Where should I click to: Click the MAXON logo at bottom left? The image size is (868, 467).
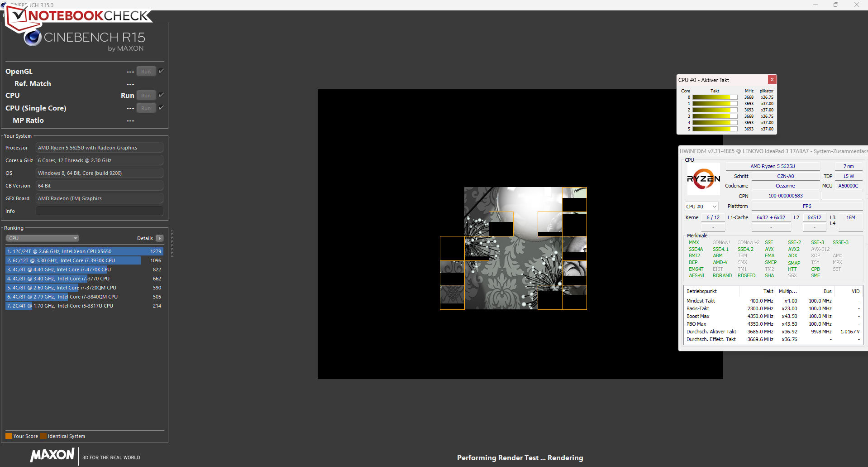tap(52, 455)
